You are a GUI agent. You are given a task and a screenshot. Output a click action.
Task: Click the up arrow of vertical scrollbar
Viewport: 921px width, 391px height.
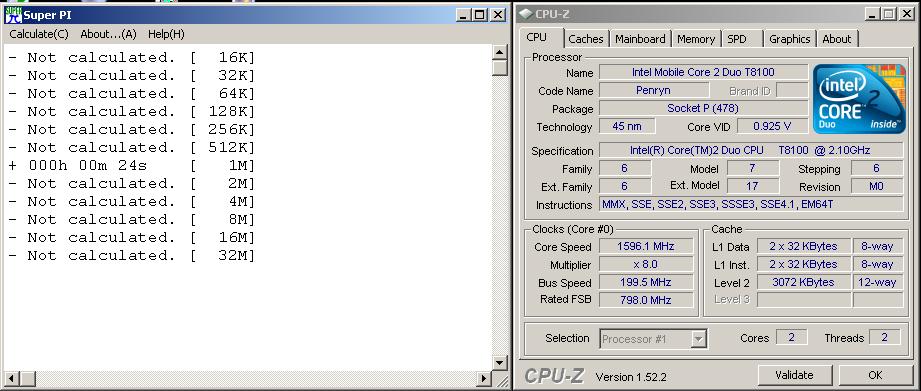coord(500,52)
